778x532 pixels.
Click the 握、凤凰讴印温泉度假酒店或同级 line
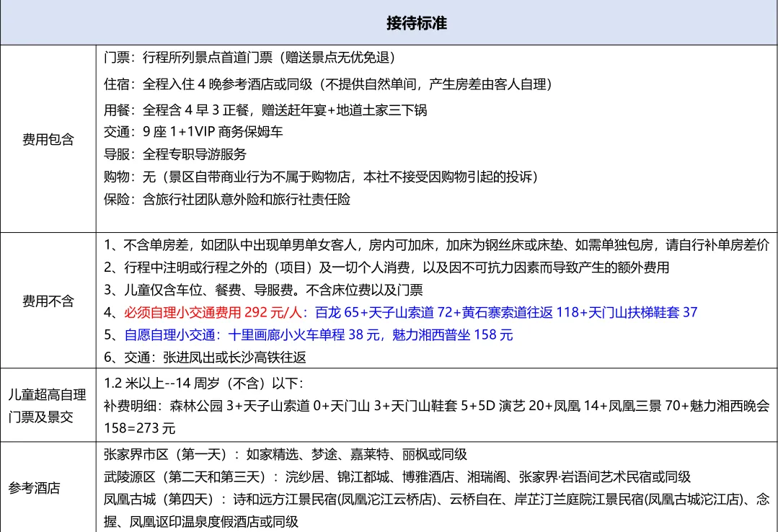point(201,522)
